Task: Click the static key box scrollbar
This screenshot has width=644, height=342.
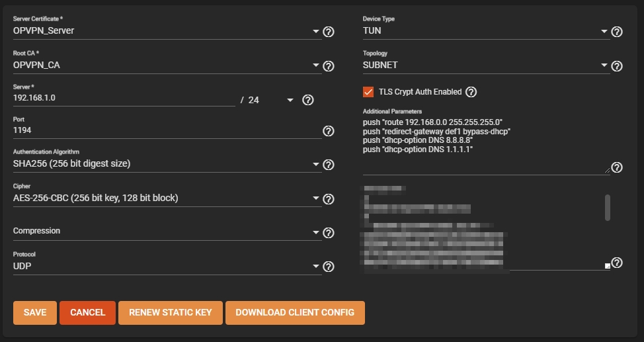Action: [608, 208]
